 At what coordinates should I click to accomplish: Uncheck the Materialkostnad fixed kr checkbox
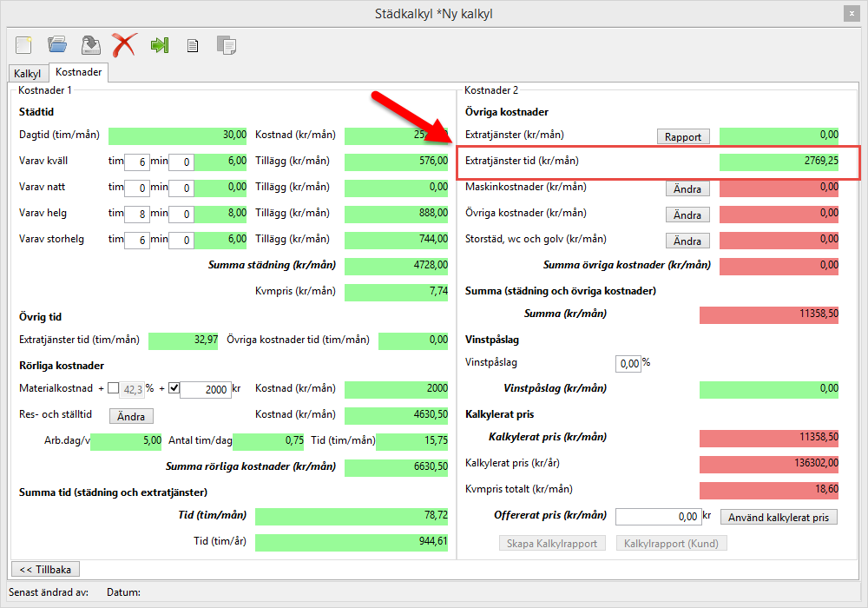pos(174,388)
